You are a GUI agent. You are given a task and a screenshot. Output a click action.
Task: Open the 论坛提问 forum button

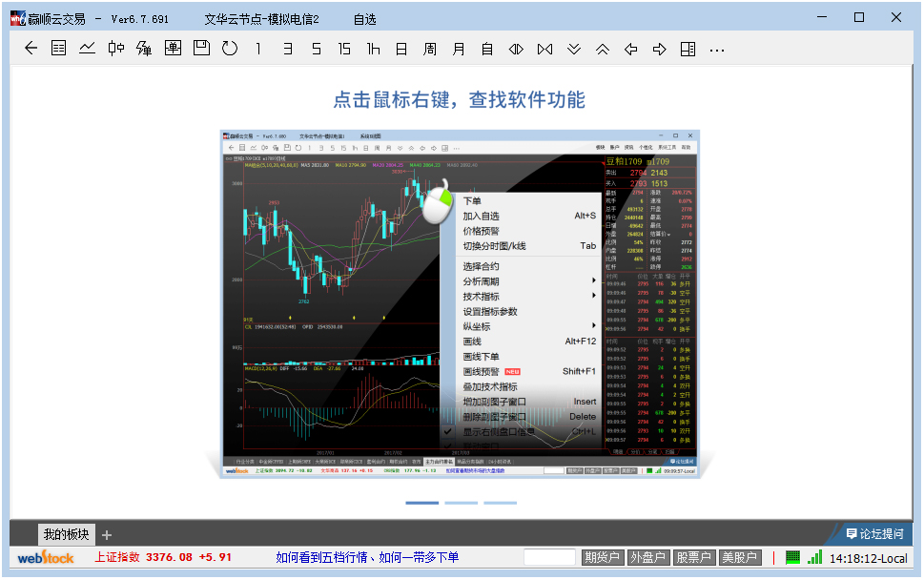tap(874, 533)
